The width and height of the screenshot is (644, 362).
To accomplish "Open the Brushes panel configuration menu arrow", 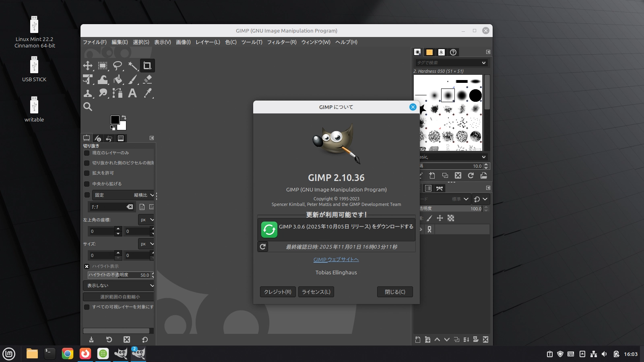I will 488,52.
